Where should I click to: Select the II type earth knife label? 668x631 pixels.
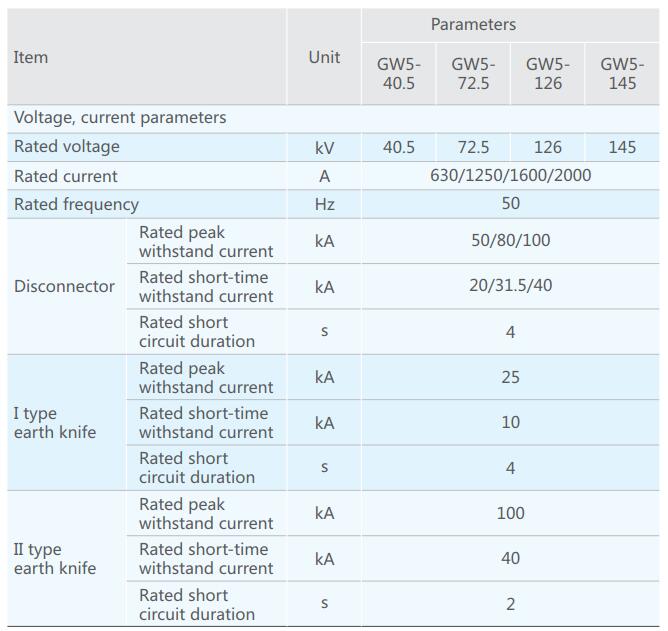[55, 559]
